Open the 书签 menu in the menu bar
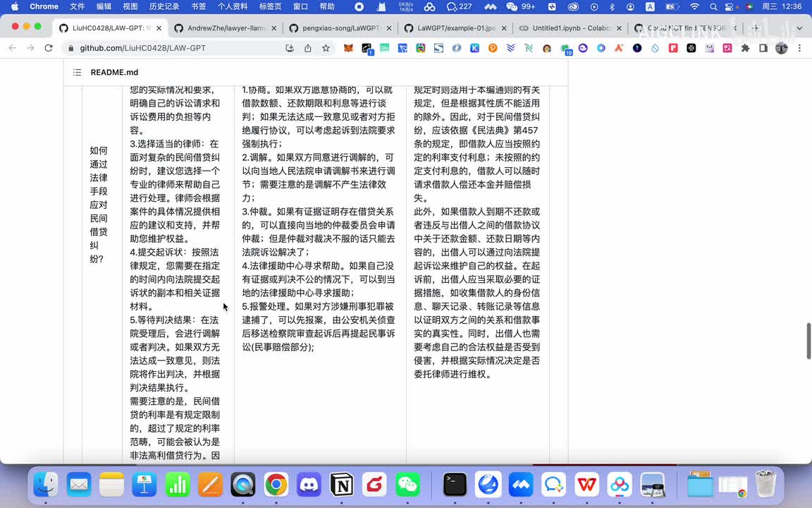The width and height of the screenshot is (812, 508). (199, 6)
